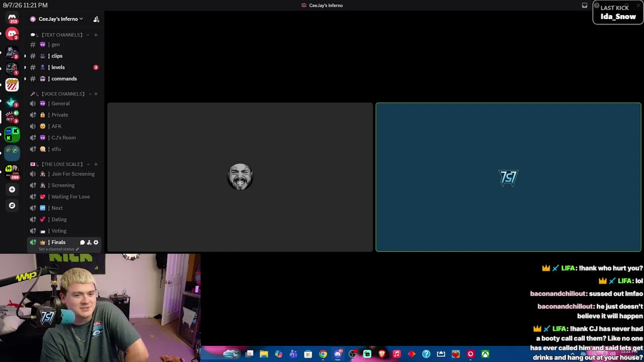Open the green KK server
This screenshot has width=644, height=362.
pos(12,134)
